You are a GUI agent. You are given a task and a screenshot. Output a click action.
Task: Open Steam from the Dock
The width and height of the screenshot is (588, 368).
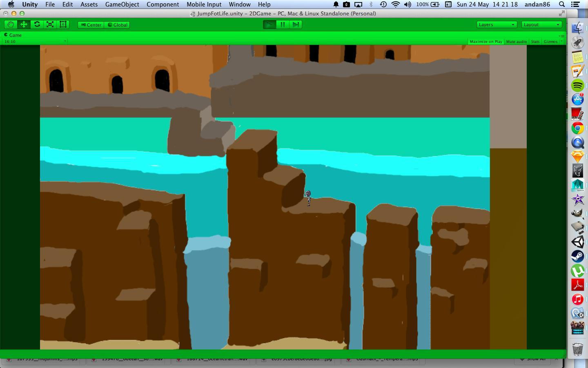[577, 256]
